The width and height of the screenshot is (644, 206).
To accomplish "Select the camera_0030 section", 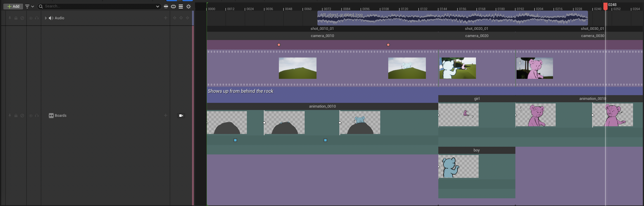I will [x=592, y=36].
